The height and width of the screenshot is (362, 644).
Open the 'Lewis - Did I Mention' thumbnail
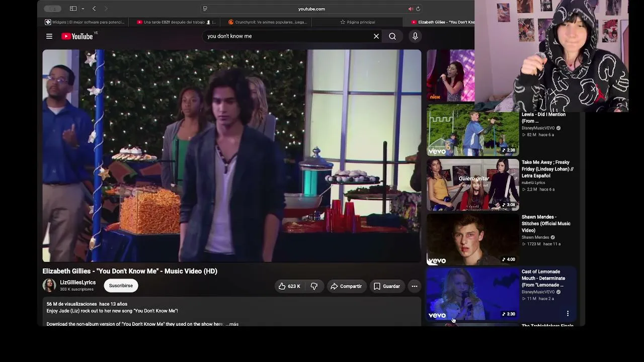pos(472,130)
